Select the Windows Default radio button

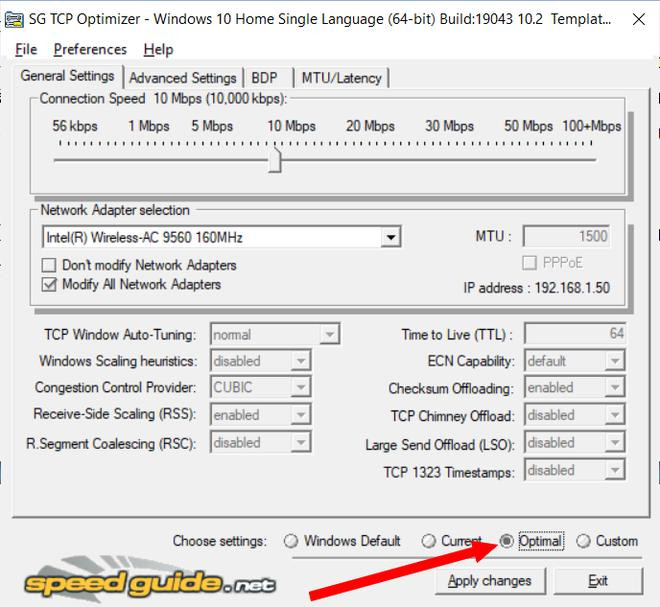[291, 541]
